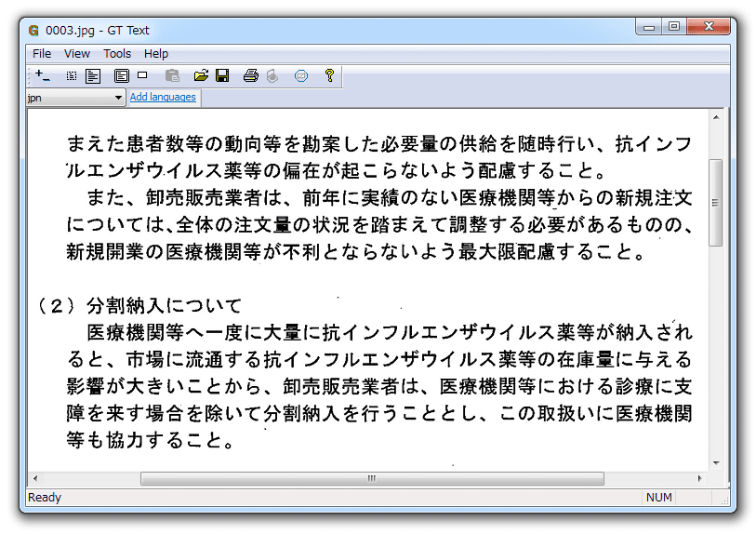Click the grayed-out scanner icon

[x=272, y=75]
